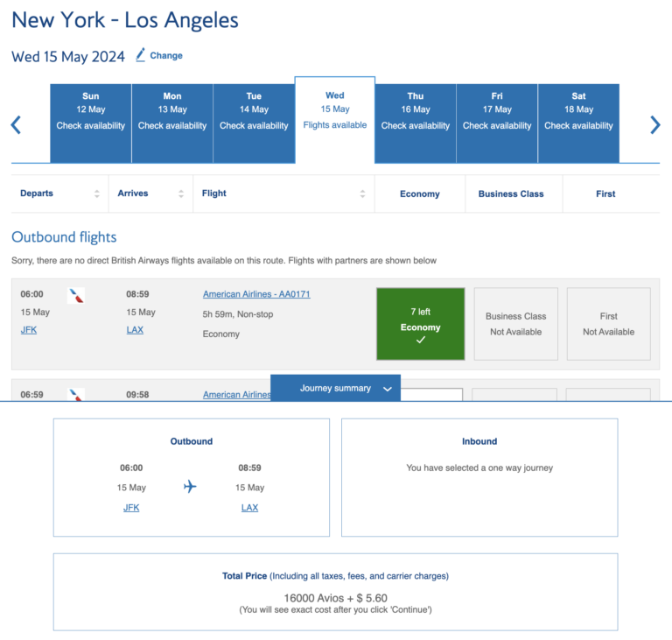Click the Outbound panel heading
The height and width of the screenshot is (640, 672).
pos(191,441)
